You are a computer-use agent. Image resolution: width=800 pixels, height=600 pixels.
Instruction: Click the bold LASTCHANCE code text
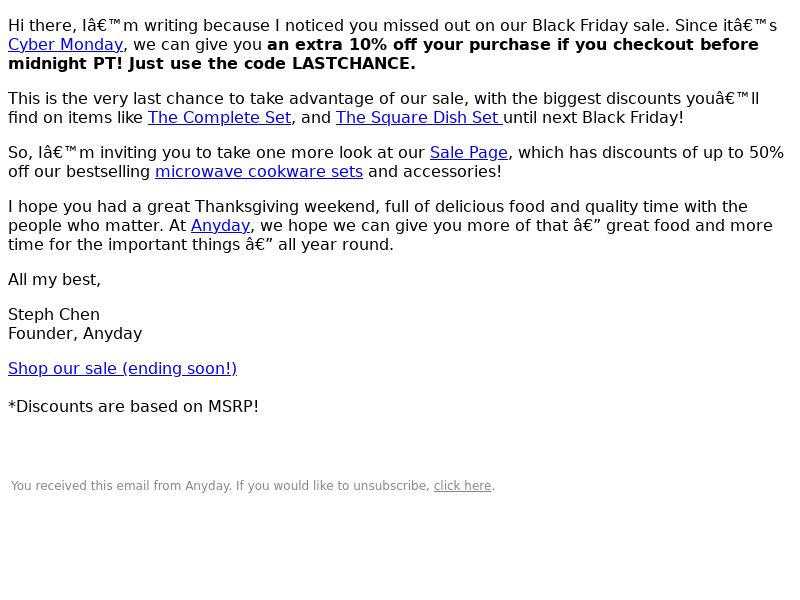[351, 64]
